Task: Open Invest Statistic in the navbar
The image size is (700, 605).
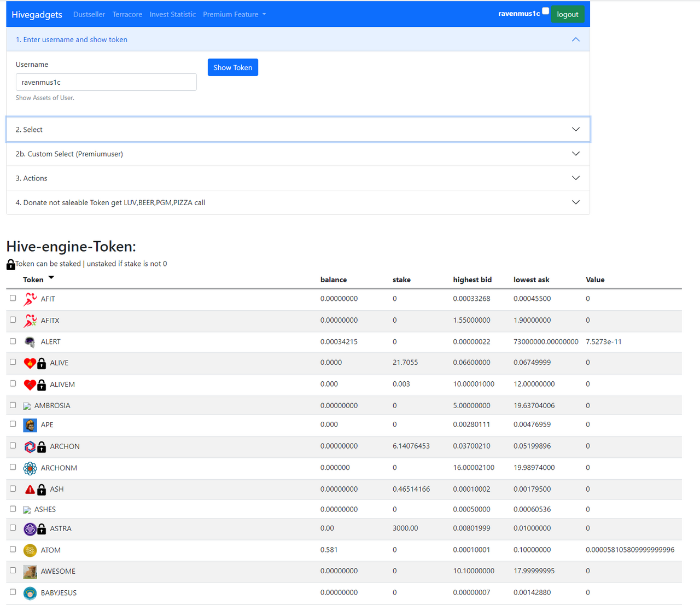Action: coord(173,15)
